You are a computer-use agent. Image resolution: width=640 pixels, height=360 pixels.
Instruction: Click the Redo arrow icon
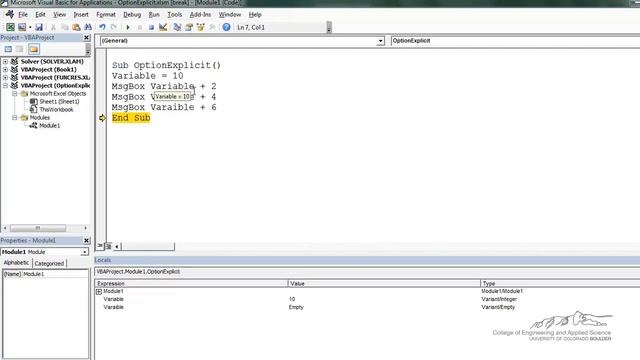[x=114, y=27]
